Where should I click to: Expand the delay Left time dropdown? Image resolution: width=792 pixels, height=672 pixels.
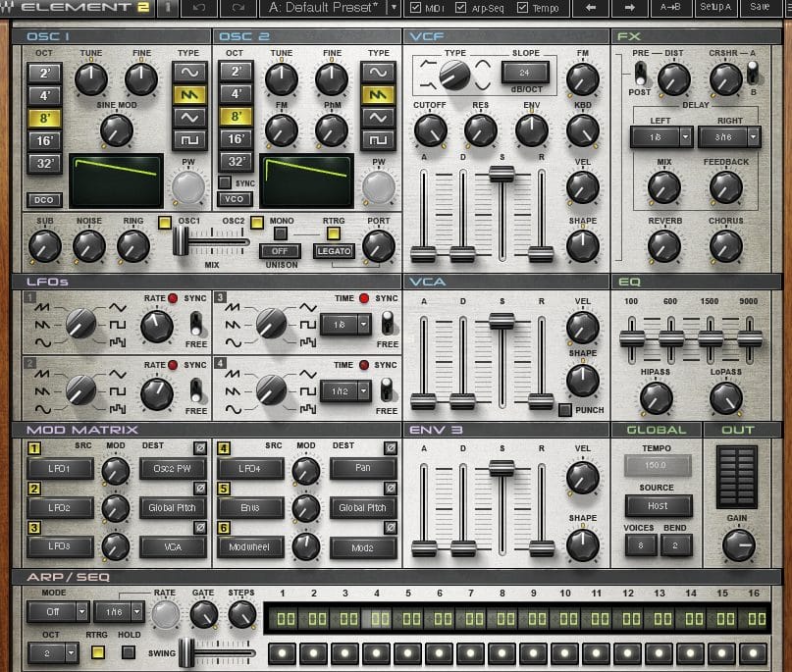pyautogui.click(x=685, y=138)
